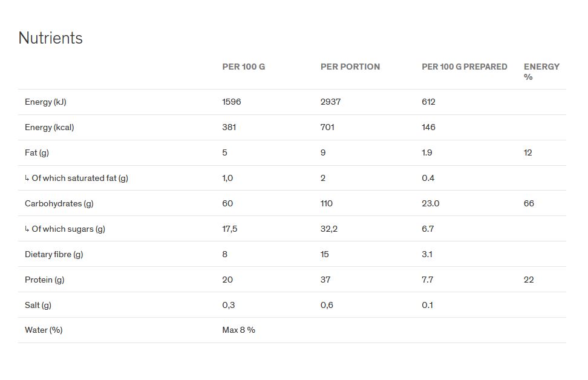Select the 701 kcal per portion value
This screenshot has width=588, height=380.
tap(327, 128)
